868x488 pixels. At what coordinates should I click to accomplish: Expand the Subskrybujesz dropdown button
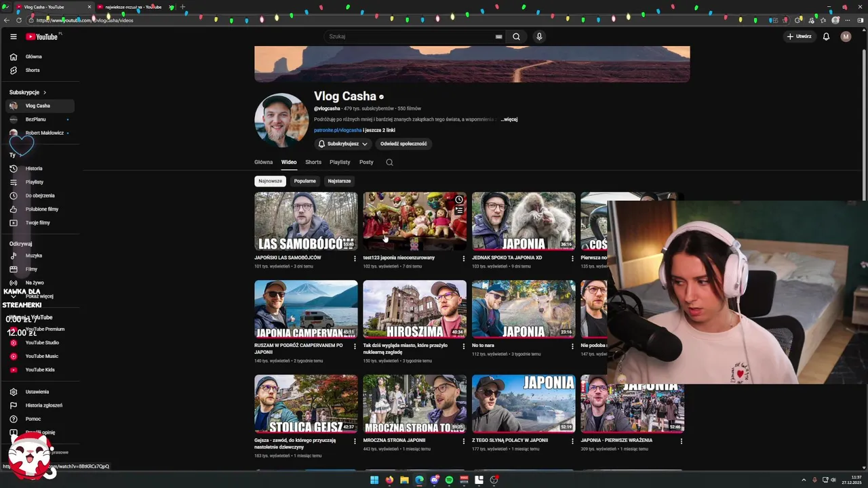tap(343, 144)
